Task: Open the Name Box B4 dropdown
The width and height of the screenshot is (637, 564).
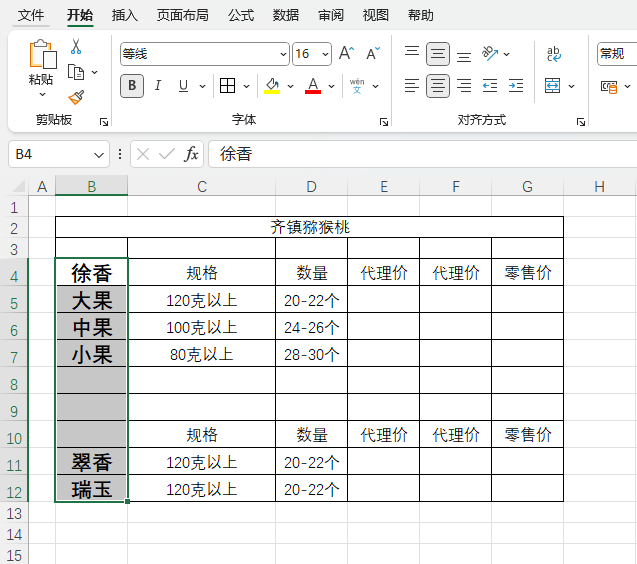Action: [x=99, y=155]
